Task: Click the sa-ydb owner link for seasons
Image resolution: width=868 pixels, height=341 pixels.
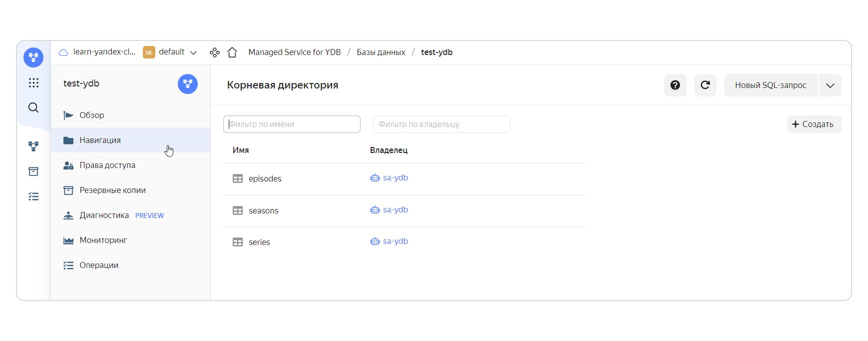Action: pos(389,209)
